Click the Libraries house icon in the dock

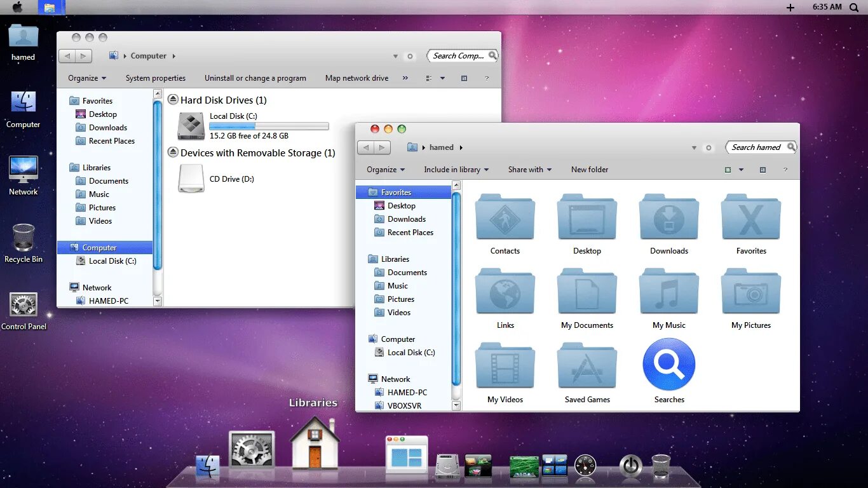point(315,443)
